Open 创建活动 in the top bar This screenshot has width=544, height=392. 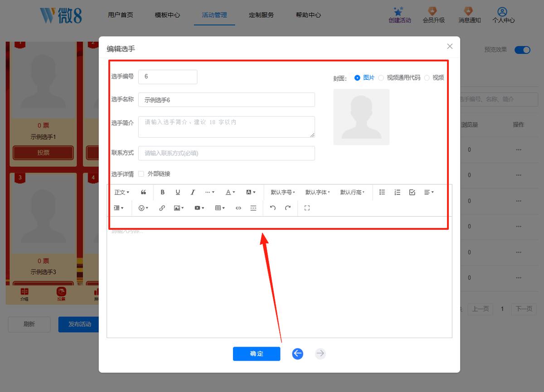click(x=399, y=15)
